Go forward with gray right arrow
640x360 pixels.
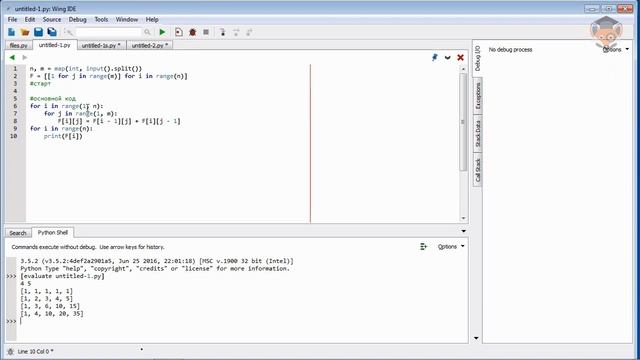click(24, 58)
